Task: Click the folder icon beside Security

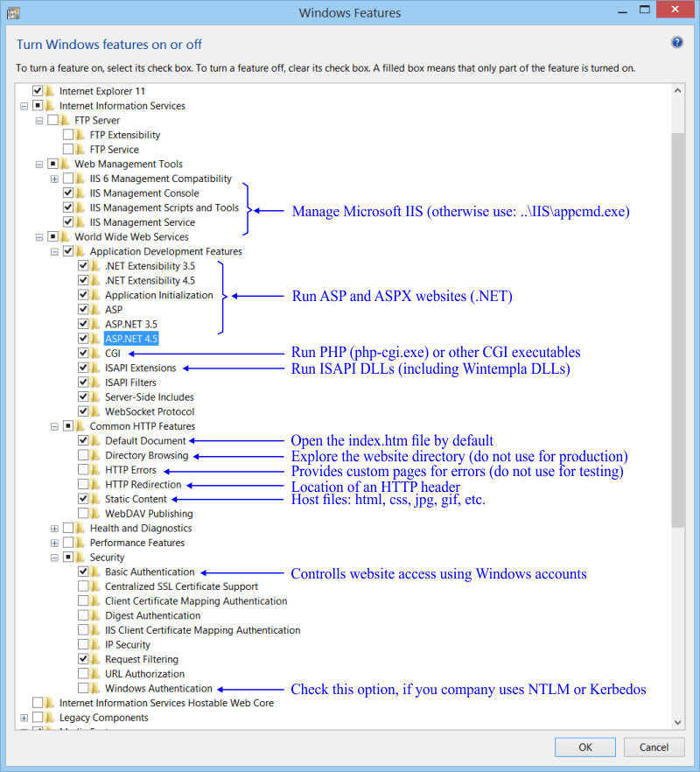Action: click(80, 557)
